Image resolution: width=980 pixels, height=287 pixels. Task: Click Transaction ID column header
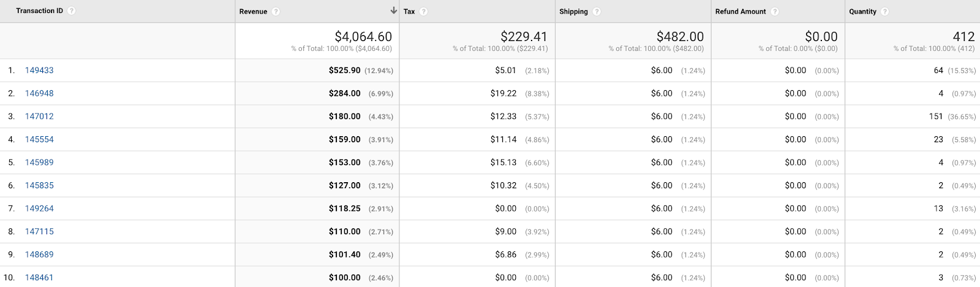coord(39,11)
